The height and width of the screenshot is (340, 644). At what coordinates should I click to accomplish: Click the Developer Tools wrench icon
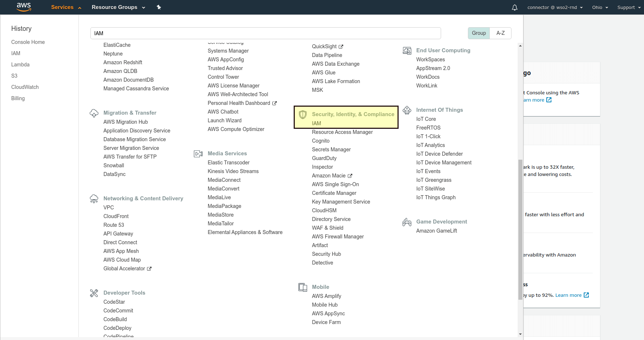94,293
